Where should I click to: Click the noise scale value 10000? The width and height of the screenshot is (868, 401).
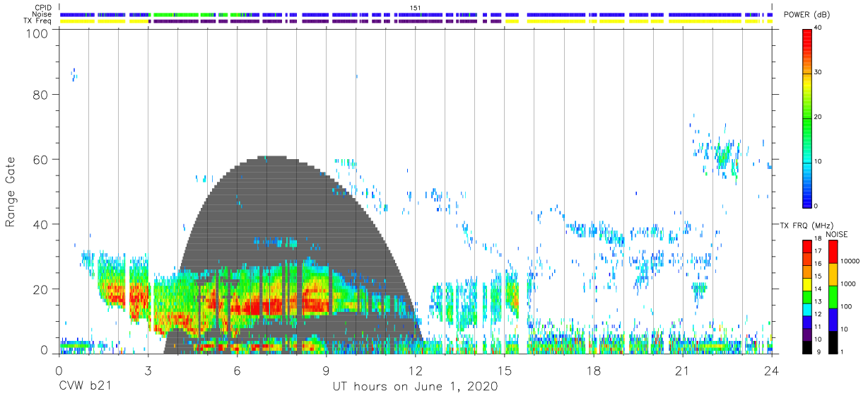point(850,262)
